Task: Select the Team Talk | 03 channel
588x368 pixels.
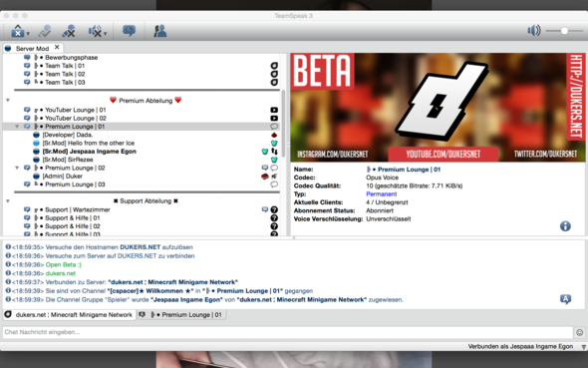Action: tap(65, 82)
